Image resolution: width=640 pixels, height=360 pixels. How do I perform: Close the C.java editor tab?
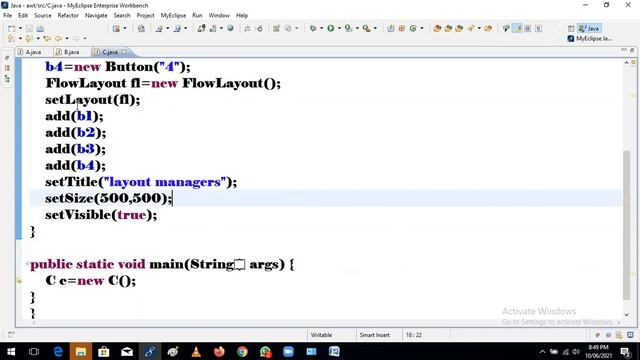[124, 51]
